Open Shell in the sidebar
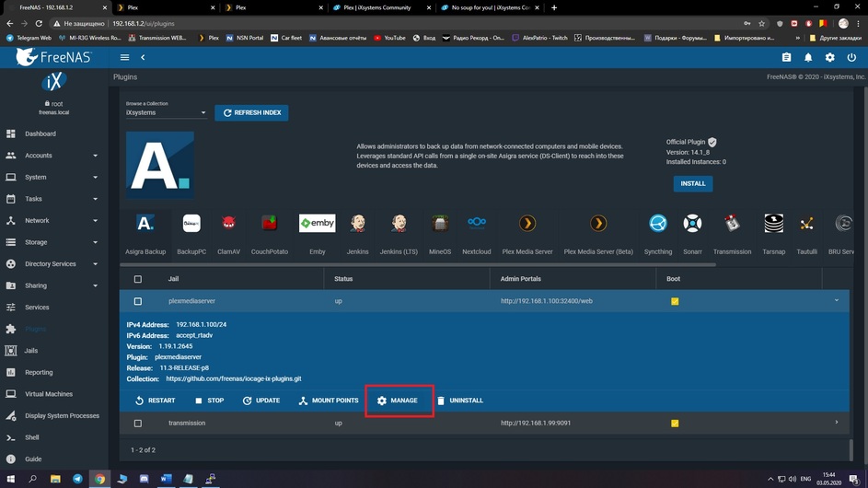The height and width of the screenshot is (488, 868). (x=53, y=437)
